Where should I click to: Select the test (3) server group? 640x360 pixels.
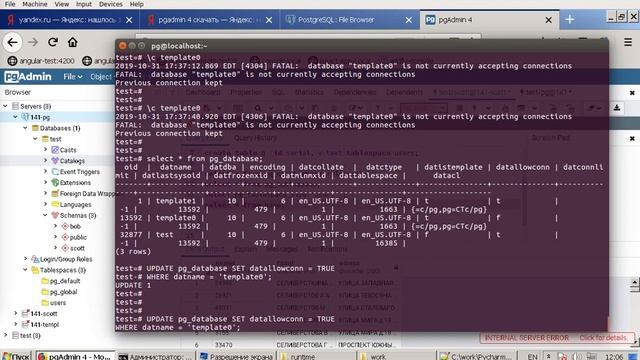30,336
